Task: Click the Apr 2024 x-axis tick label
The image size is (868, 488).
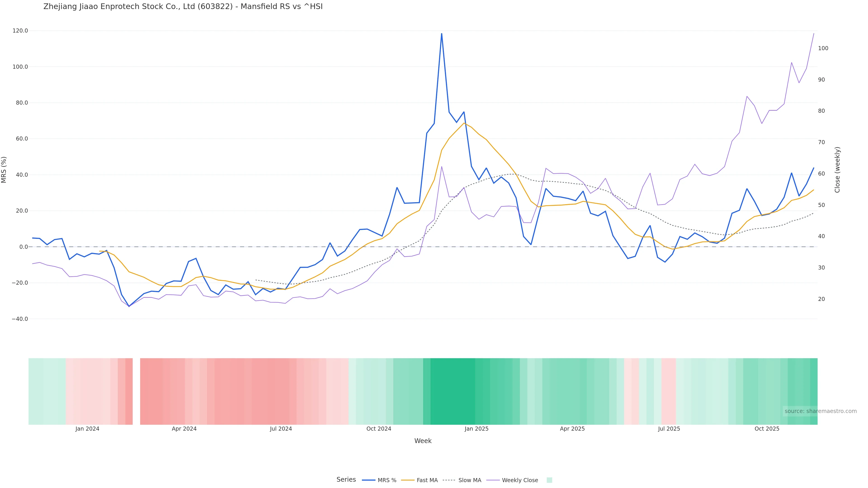Action: pos(184,429)
